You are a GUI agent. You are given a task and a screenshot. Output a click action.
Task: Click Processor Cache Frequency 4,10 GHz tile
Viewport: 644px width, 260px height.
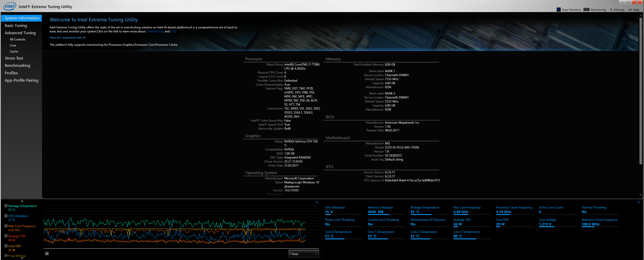515,210
